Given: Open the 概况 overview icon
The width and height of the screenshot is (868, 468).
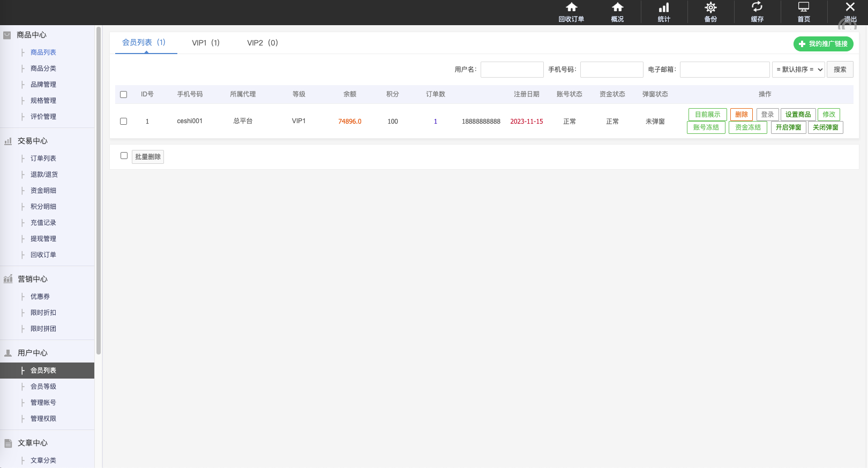Looking at the screenshot, I should tap(617, 7).
